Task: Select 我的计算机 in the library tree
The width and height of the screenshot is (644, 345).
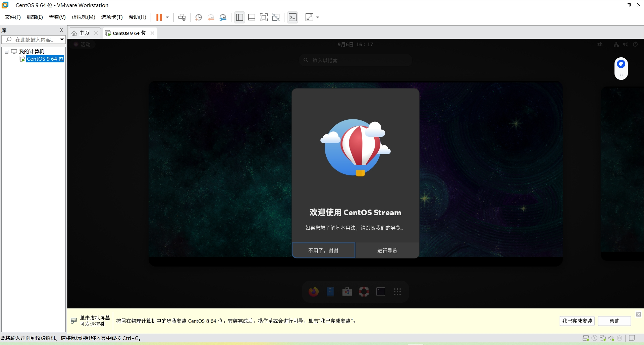Action: click(x=32, y=51)
